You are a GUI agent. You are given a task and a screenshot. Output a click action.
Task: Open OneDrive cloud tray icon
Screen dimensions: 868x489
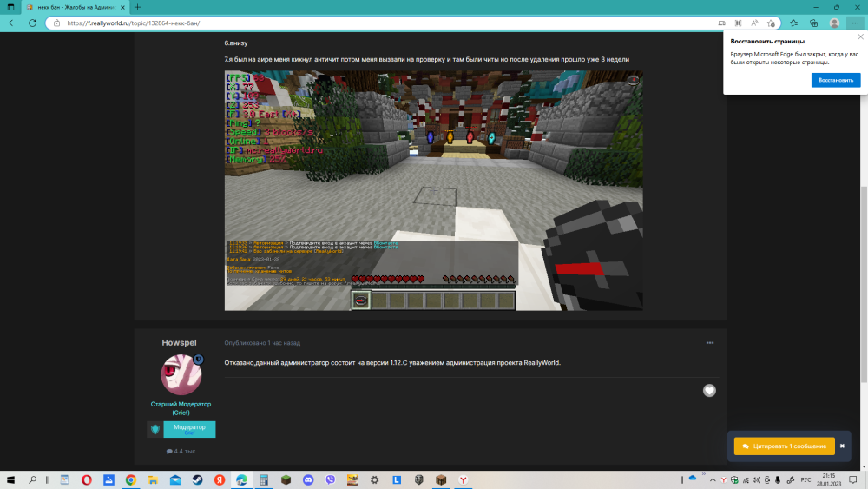click(693, 478)
